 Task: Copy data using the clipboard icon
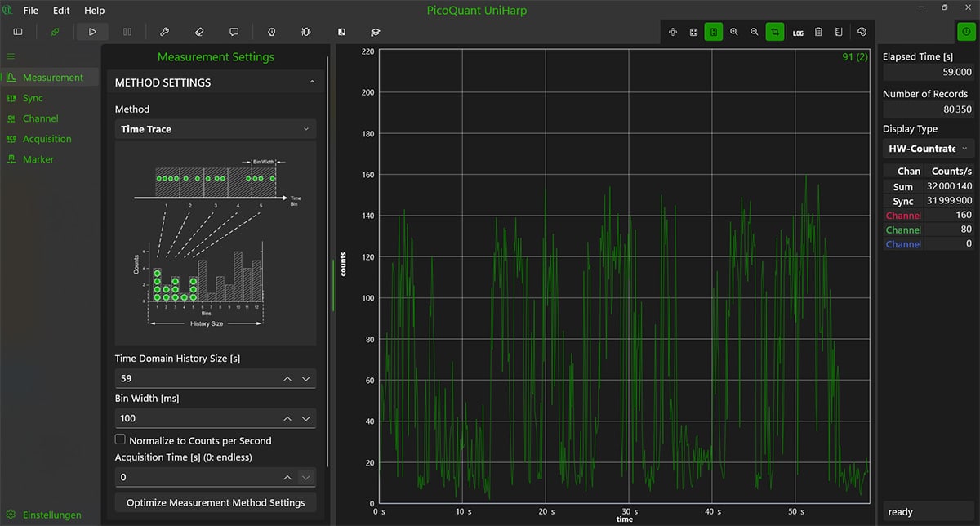point(818,32)
